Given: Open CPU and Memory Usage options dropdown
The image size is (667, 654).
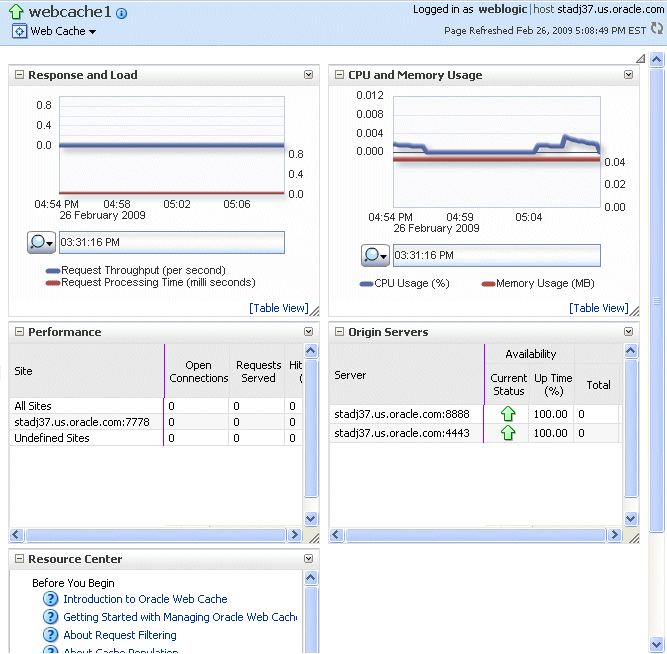Looking at the screenshot, I should coord(628,75).
